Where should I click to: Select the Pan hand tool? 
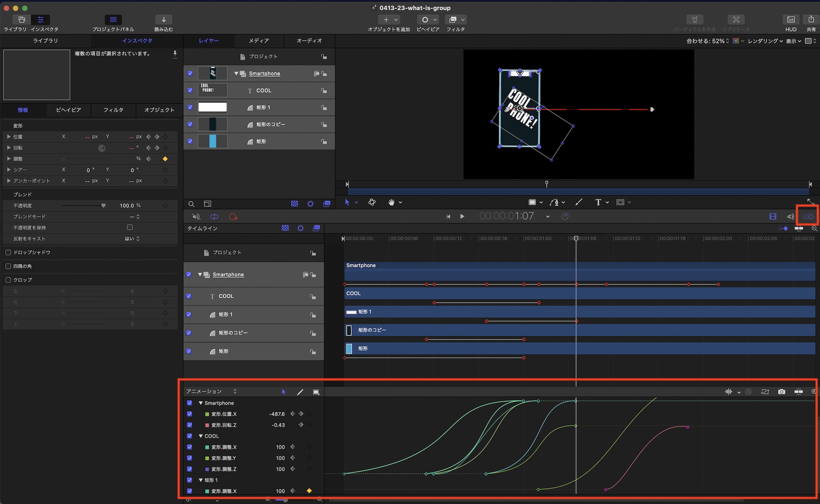[x=392, y=202]
